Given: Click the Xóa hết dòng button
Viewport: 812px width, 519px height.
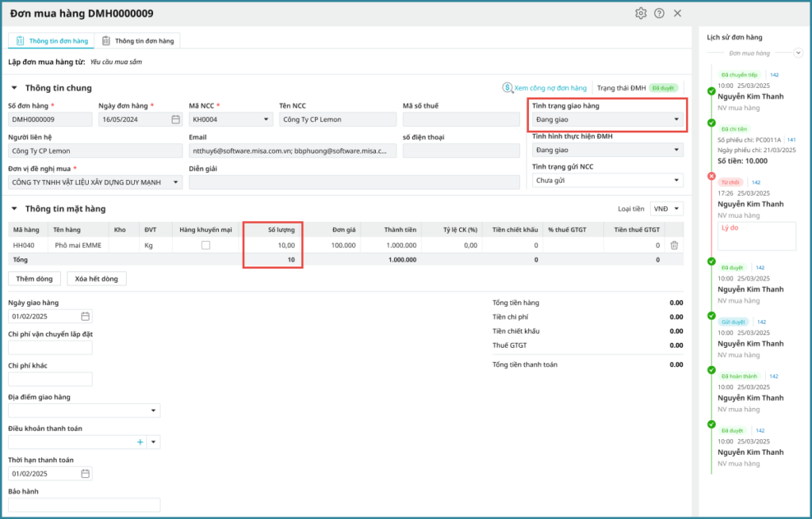Looking at the screenshot, I should pos(96,279).
